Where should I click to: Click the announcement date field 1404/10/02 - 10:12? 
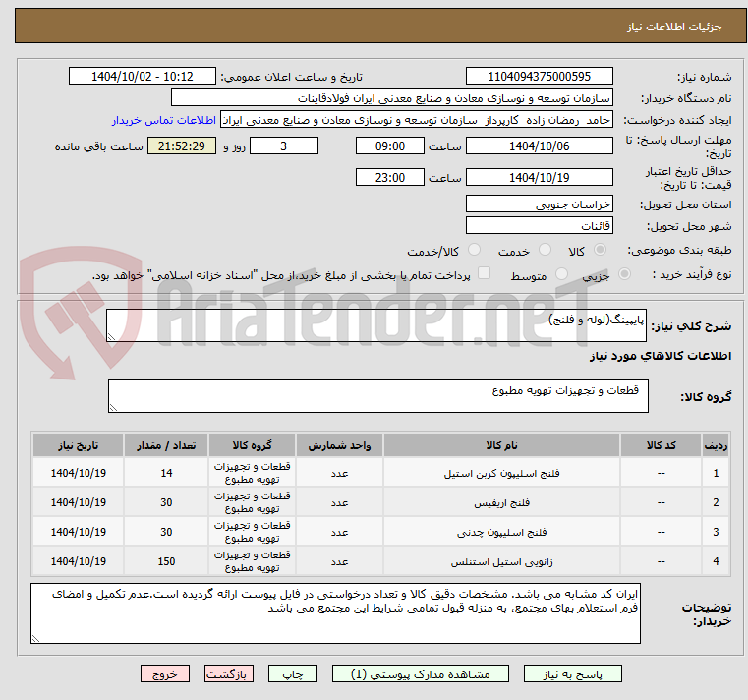143,77
